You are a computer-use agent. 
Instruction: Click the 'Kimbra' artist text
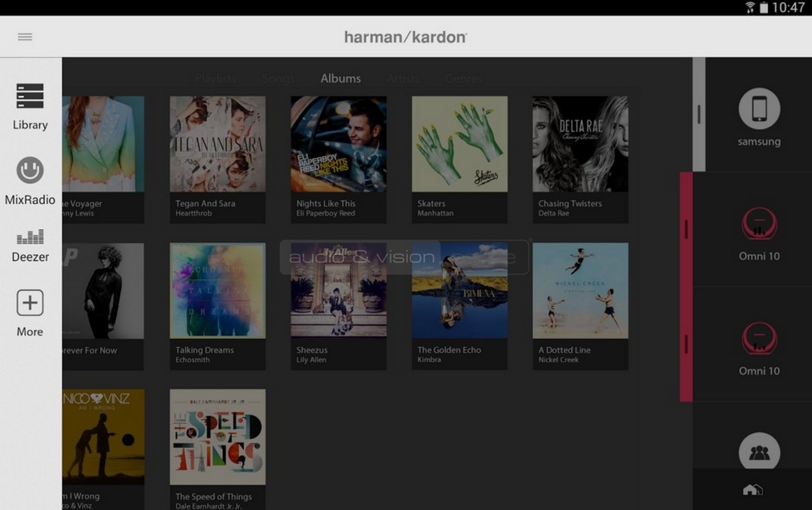pyautogui.click(x=429, y=360)
